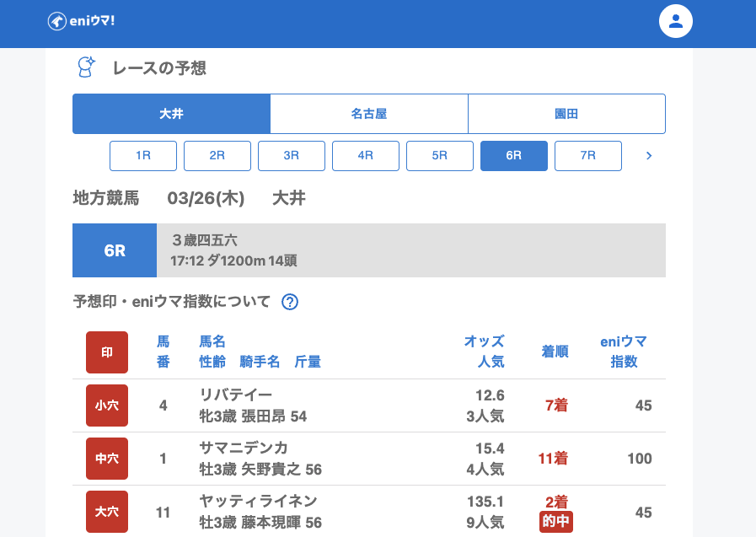The image size is (756, 537).
Task: Click the 小穴 prediction mark badge
Action: [107, 405]
